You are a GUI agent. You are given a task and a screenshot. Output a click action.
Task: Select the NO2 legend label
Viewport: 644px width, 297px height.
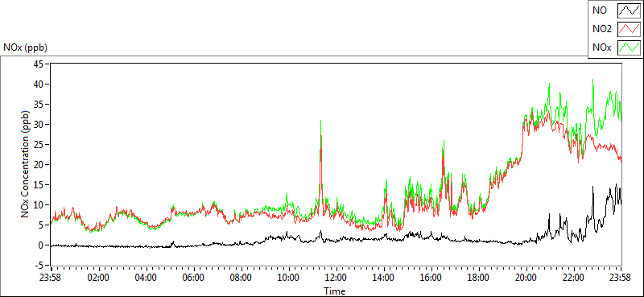(602, 29)
